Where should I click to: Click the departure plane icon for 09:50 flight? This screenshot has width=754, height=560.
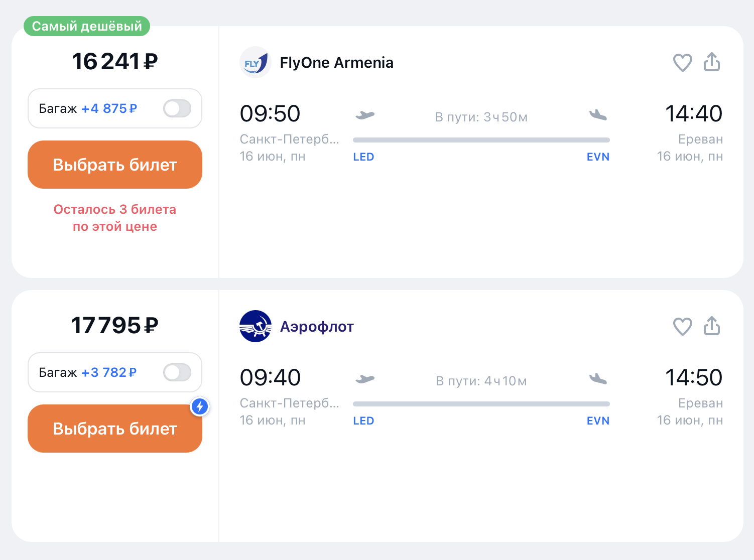point(365,115)
